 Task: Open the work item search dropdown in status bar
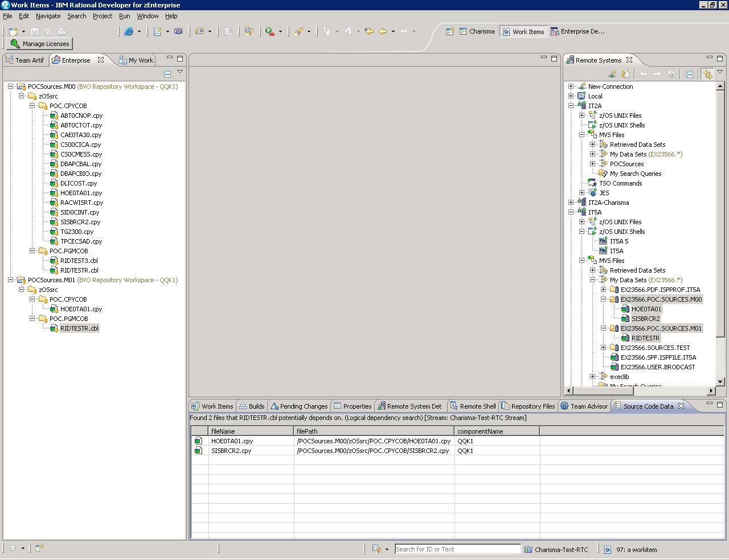coord(387,549)
